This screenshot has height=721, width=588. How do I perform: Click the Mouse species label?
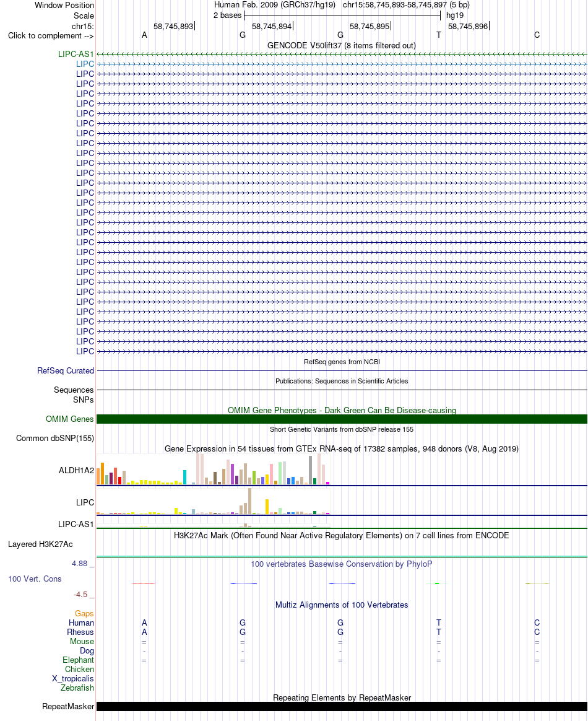click(82, 642)
